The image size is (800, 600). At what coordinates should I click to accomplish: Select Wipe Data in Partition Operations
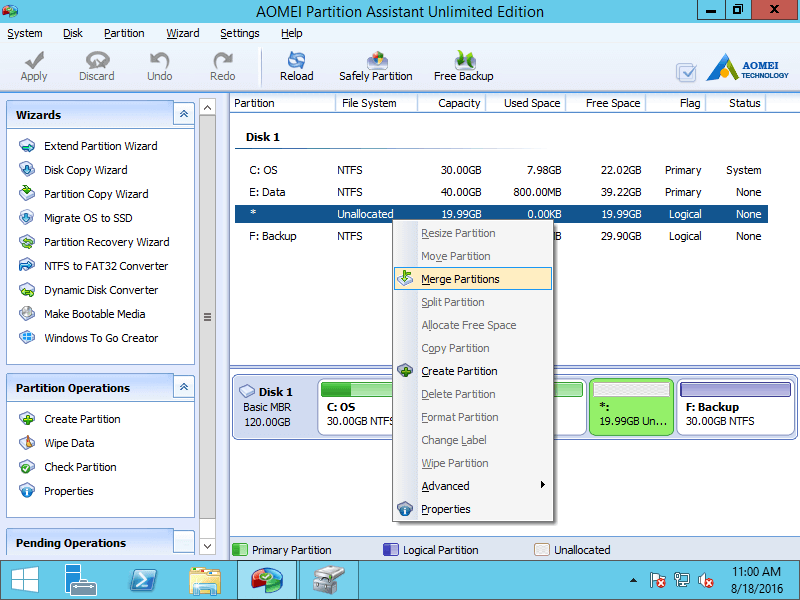pyautogui.click(x=69, y=443)
